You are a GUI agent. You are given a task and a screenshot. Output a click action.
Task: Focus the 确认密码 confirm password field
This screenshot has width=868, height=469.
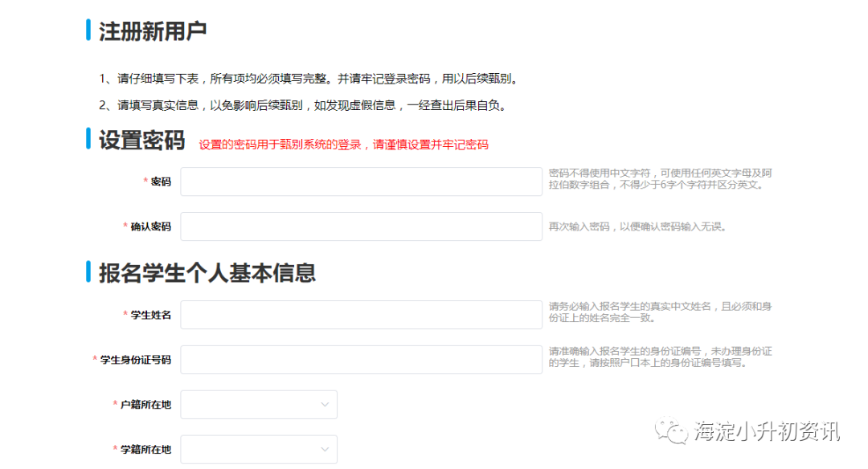361,226
